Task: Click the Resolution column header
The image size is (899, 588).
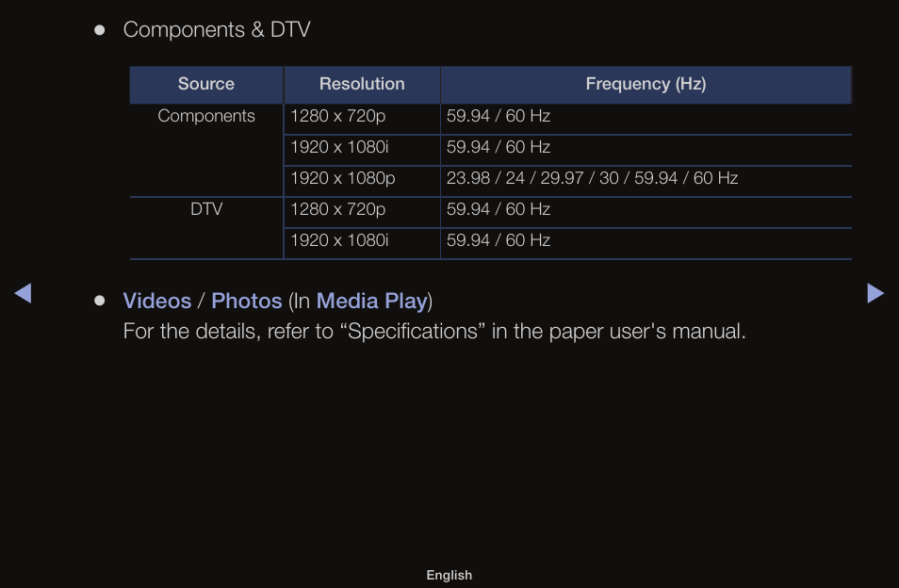Action: [x=362, y=84]
